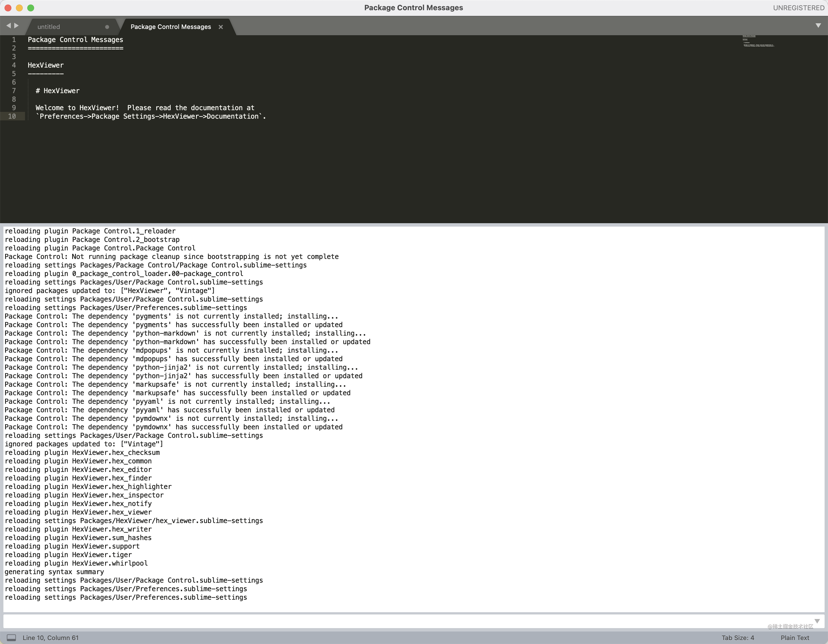Click the '# HexViewer' text on line 7

click(x=58, y=91)
